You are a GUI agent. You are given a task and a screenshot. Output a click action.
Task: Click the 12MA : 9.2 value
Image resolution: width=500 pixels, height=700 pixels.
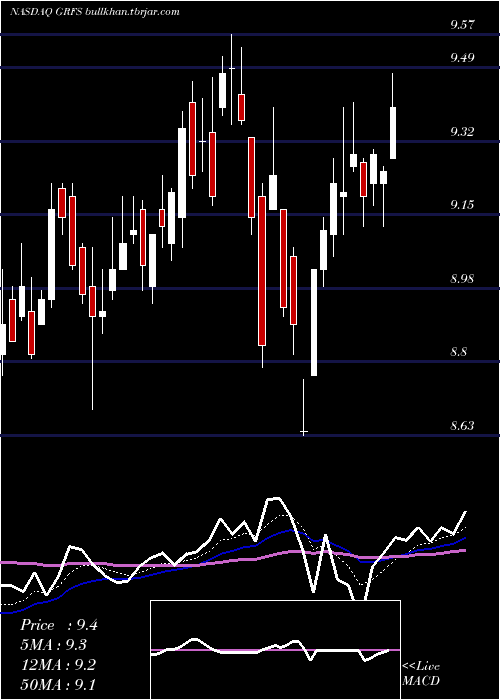coord(58,665)
